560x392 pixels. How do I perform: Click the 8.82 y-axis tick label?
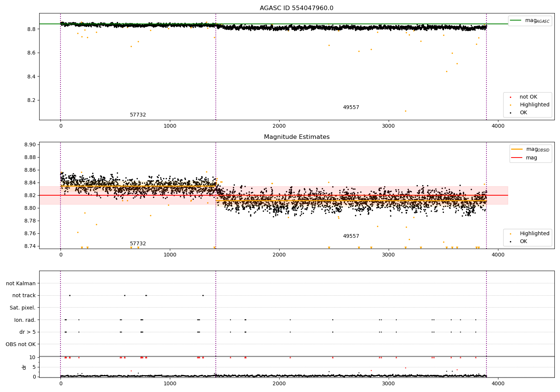pyautogui.click(x=30, y=195)
